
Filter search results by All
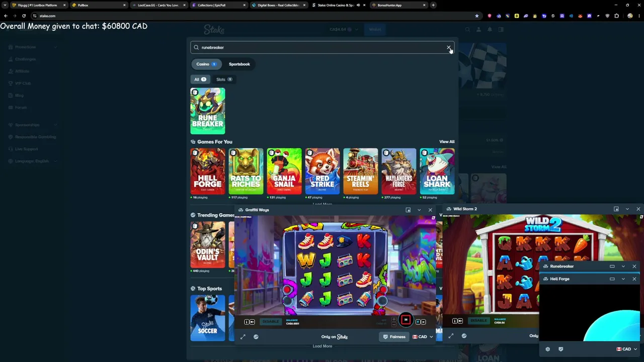(200, 79)
